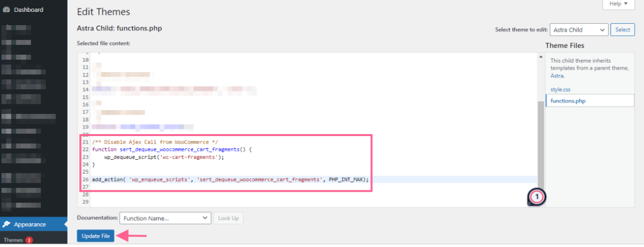Open style.css in Theme Files
Image resolution: width=644 pixels, height=247 pixels.
click(560, 90)
